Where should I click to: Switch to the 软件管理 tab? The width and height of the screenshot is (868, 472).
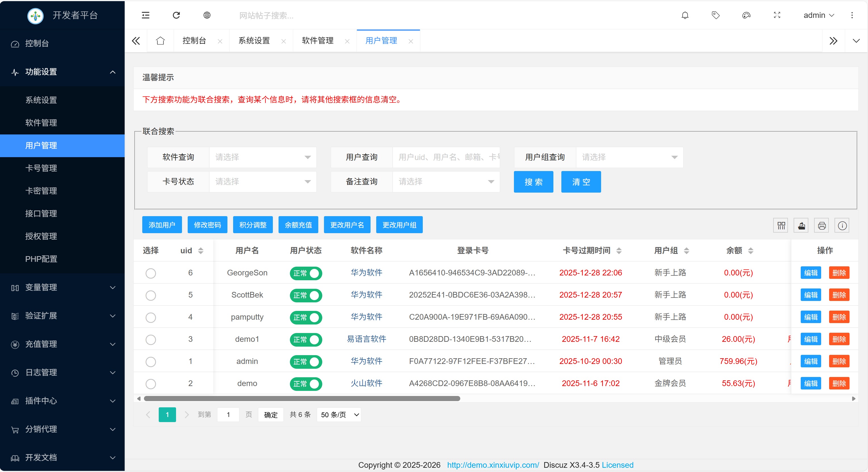317,41
